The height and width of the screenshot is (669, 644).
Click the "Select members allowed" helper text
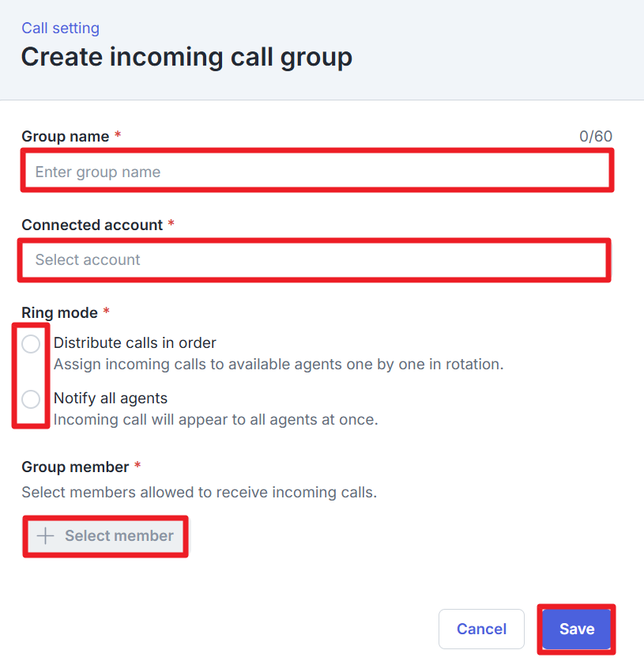click(199, 493)
